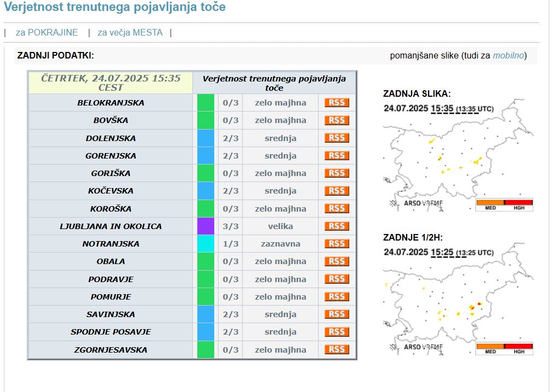This screenshot has width=552, height=392.
Task: Click RSS icon for Pomurje
Action: tap(337, 297)
